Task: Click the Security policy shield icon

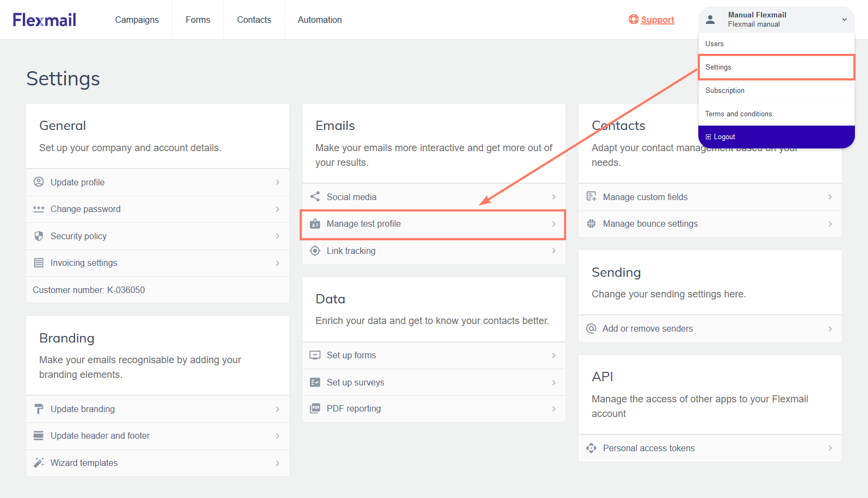Action: pos(39,236)
